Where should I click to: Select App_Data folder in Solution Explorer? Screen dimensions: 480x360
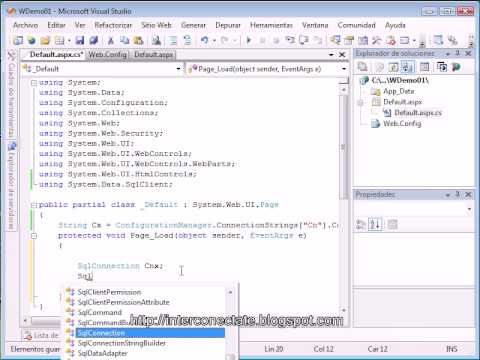(x=399, y=91)
